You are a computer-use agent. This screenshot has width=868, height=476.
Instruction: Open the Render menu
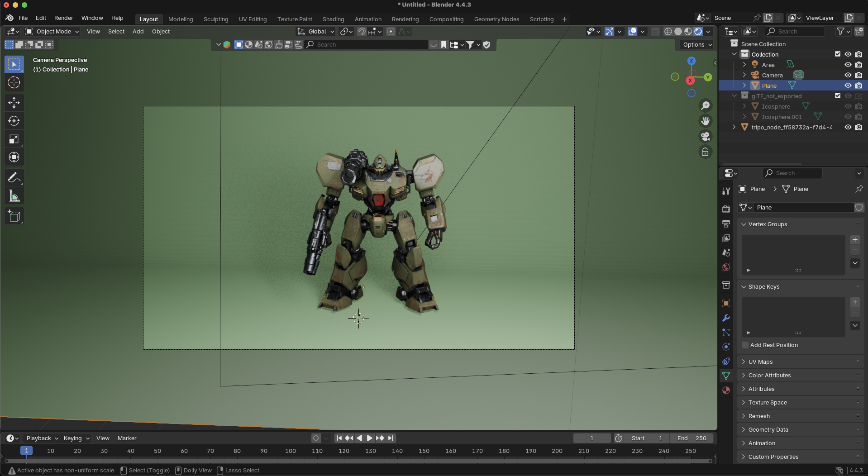(63, 18)
